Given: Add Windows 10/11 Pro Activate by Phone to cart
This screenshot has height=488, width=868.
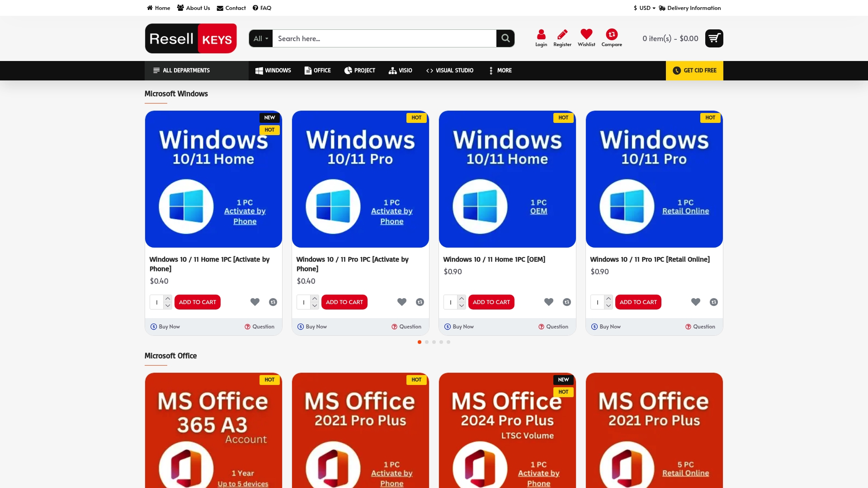Looking at the screenshot, I should [x=344, y=302].
